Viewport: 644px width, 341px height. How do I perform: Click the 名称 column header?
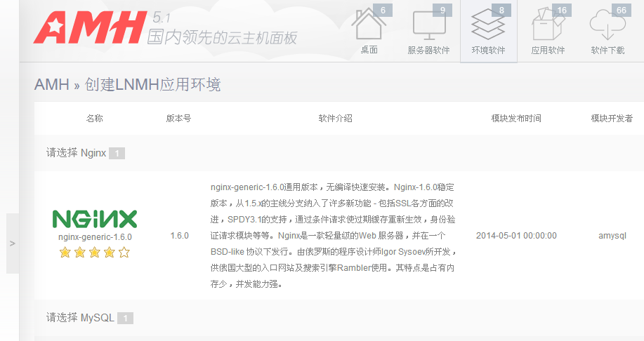coord(95,119)
